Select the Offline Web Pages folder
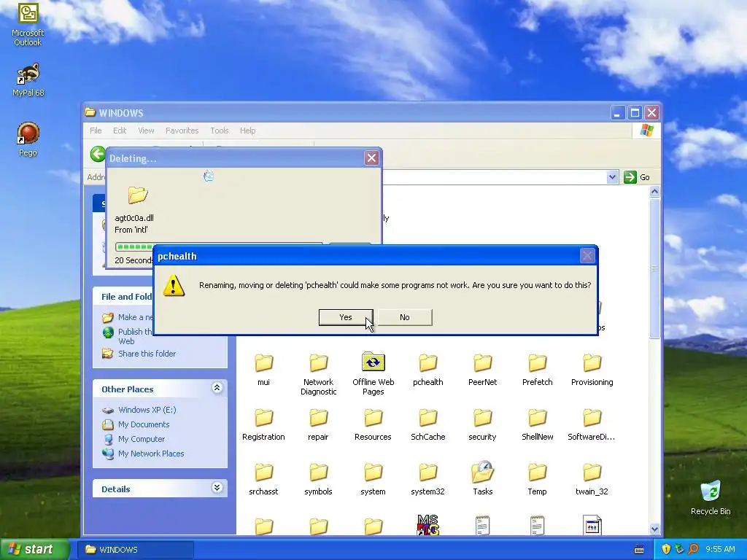Image resolution: width=747 pixels, height=560 pixels. click(x=373, y=374)
